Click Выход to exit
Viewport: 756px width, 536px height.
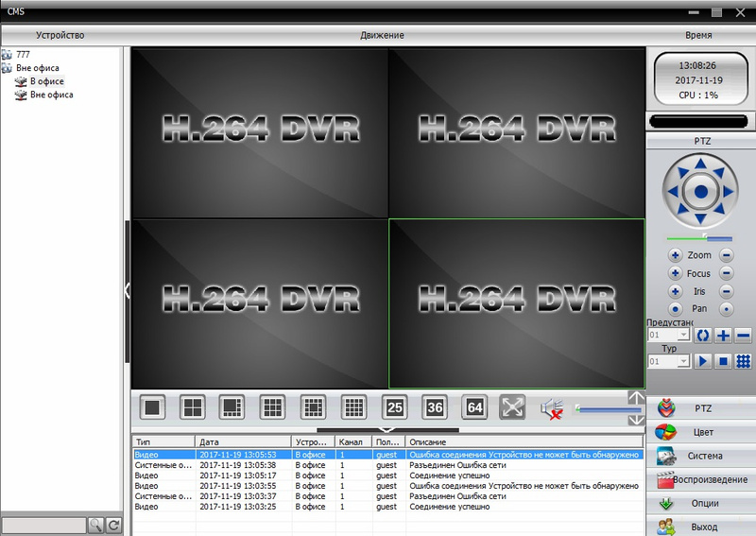pos(701,527)
